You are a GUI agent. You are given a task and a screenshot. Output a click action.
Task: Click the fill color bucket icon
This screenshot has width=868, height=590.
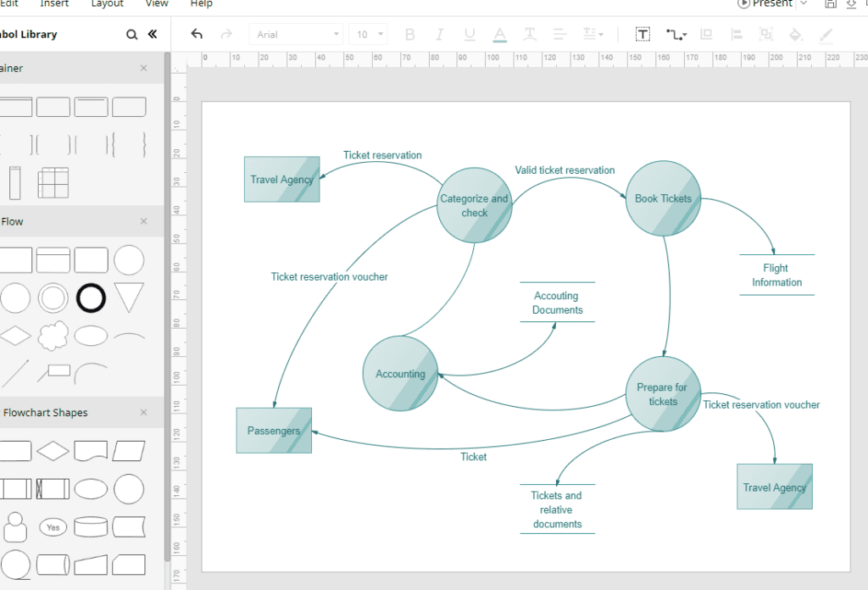coord(795,35)
